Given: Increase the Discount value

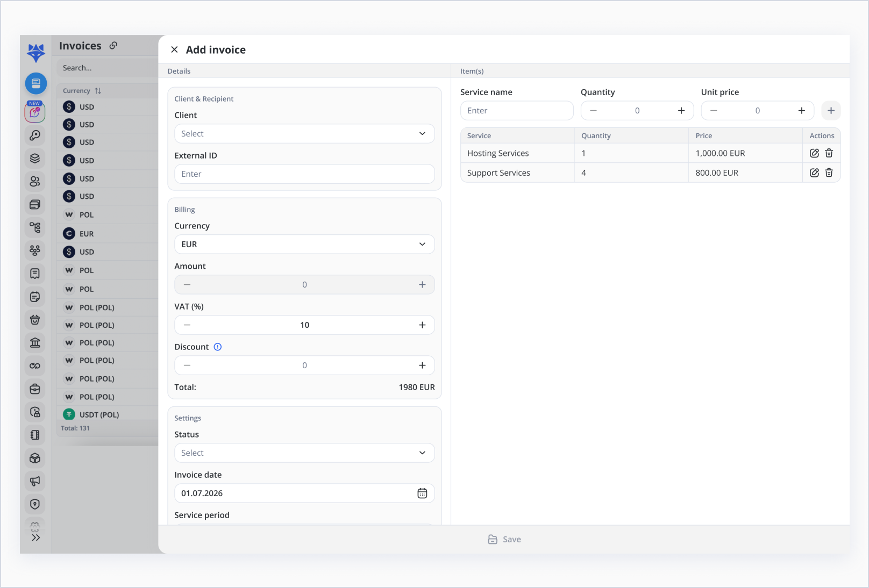Looking at the screenshot, I should pos(422,365).
